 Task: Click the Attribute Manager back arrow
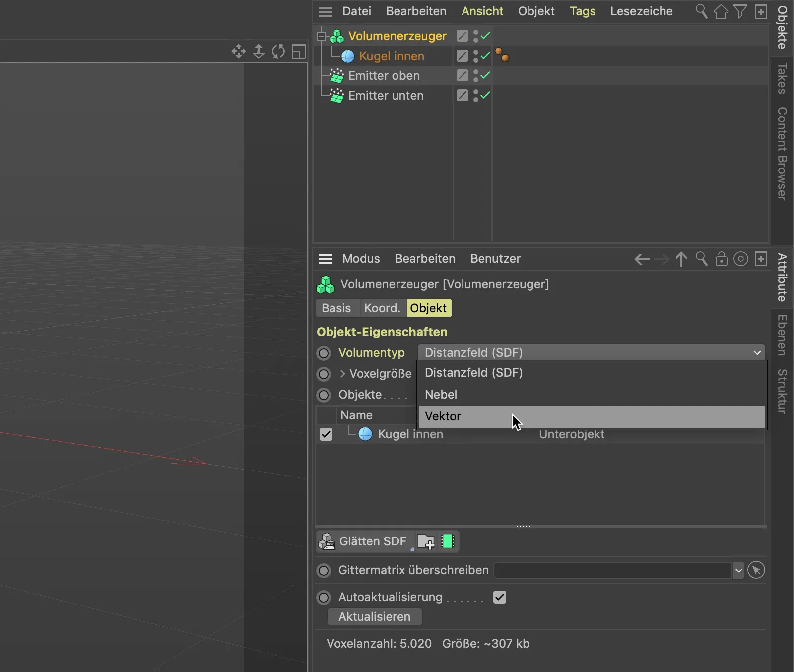(x=642, y=259)
